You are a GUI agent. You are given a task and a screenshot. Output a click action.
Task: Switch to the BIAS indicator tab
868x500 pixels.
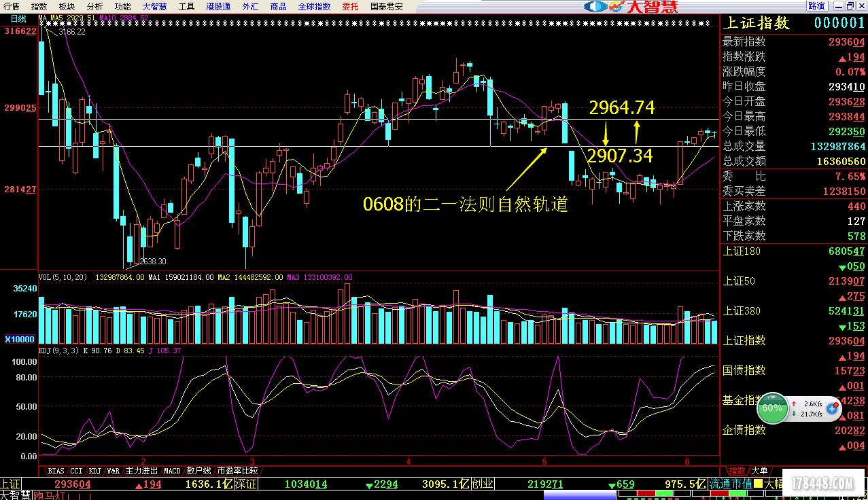tap(56, 470)
